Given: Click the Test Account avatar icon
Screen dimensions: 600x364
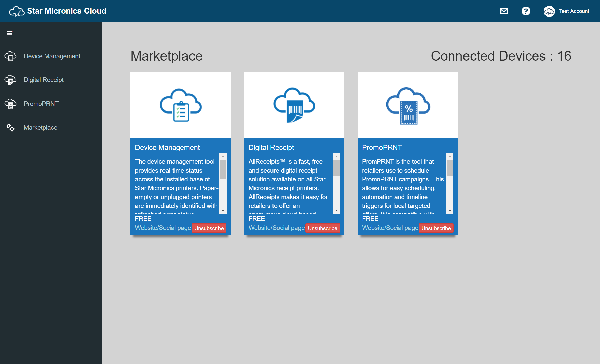Looking at the screenshot, I should (549, 11).
